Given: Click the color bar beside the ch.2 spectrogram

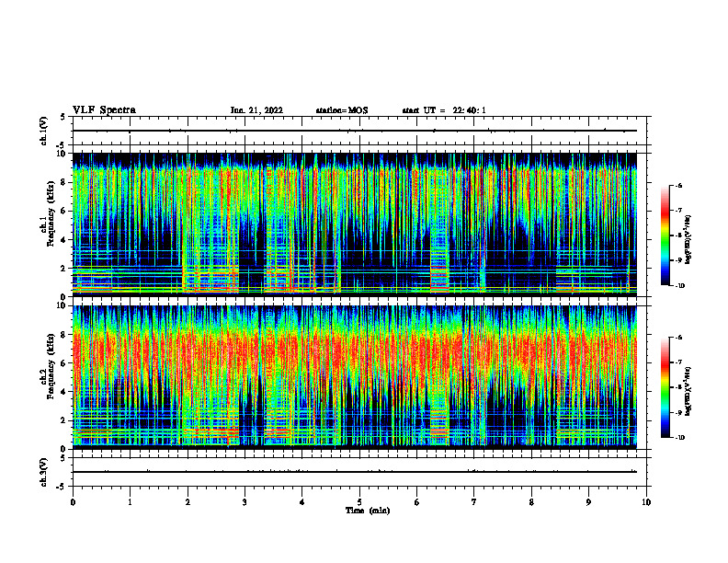Looking at the screenshot, I should [665, 387].
